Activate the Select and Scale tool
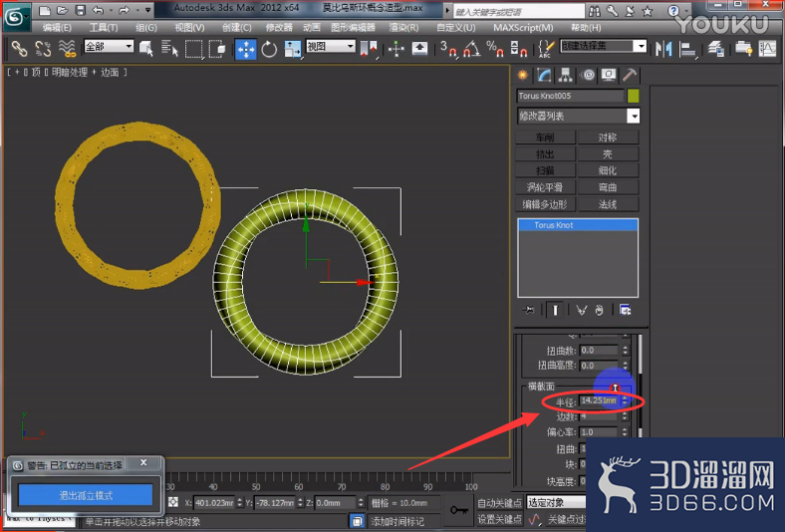 293,49
